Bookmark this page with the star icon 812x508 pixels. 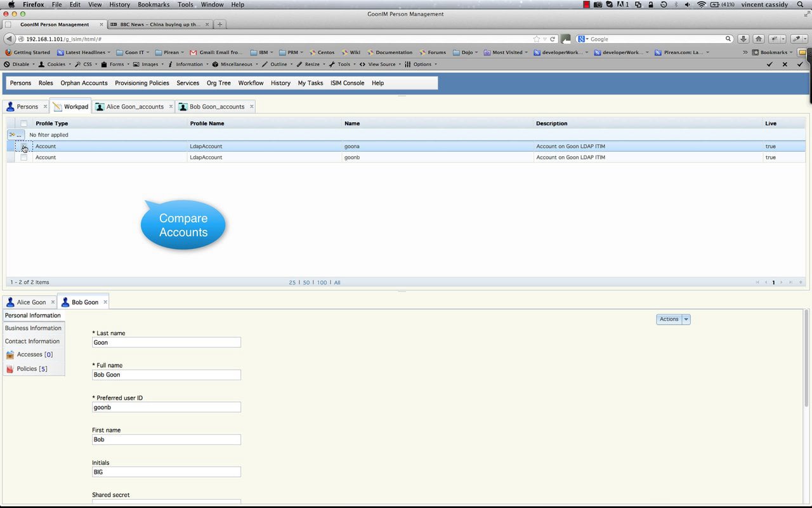pos(537,39)
